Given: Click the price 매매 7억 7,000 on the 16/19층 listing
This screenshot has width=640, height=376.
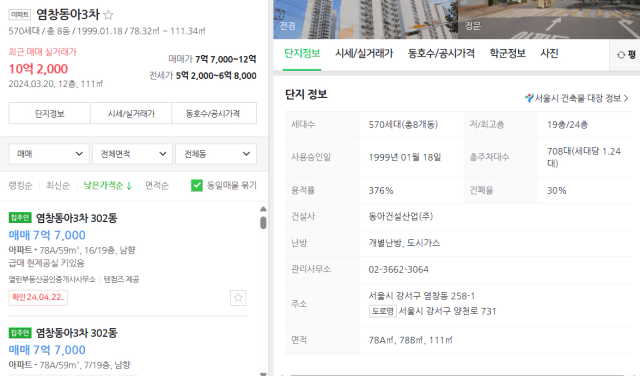Looking at the screenshot, I should click(x=47, y=235).
